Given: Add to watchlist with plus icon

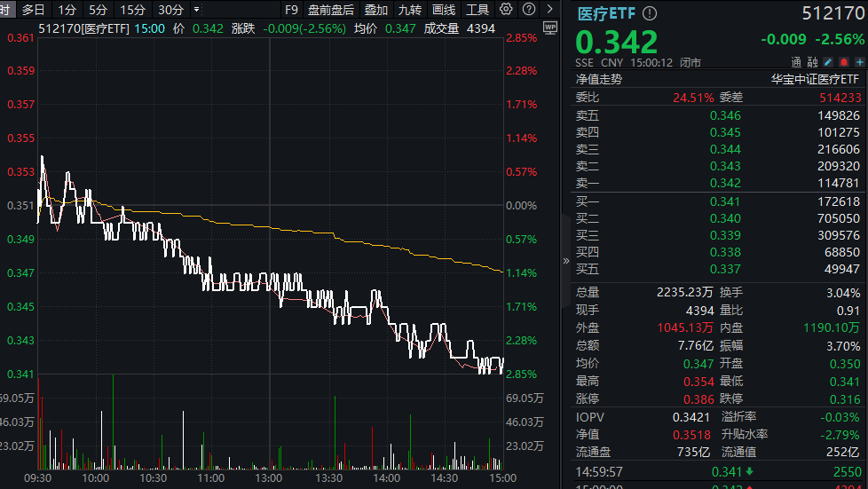Looking at the screenshot, I should [860, 62].
